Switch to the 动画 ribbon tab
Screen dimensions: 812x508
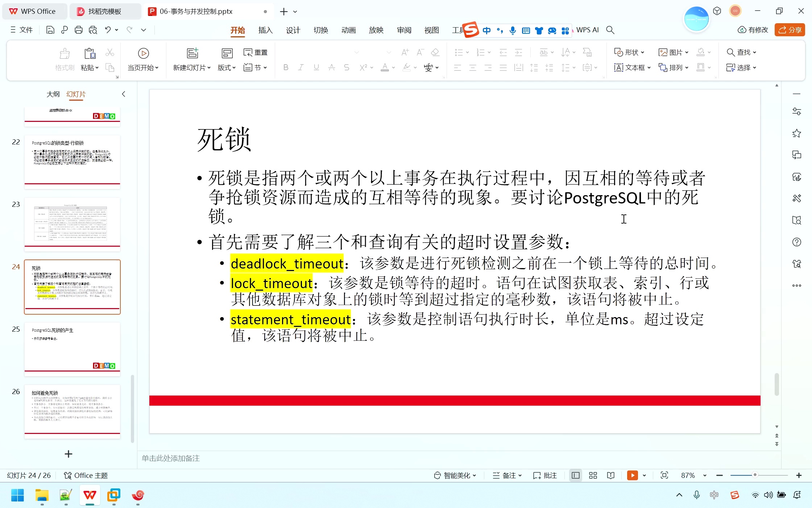pos(348,30)
